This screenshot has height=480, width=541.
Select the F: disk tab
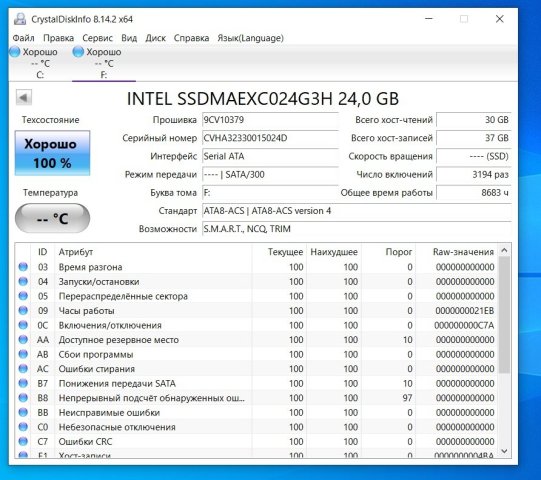(104, 63)
